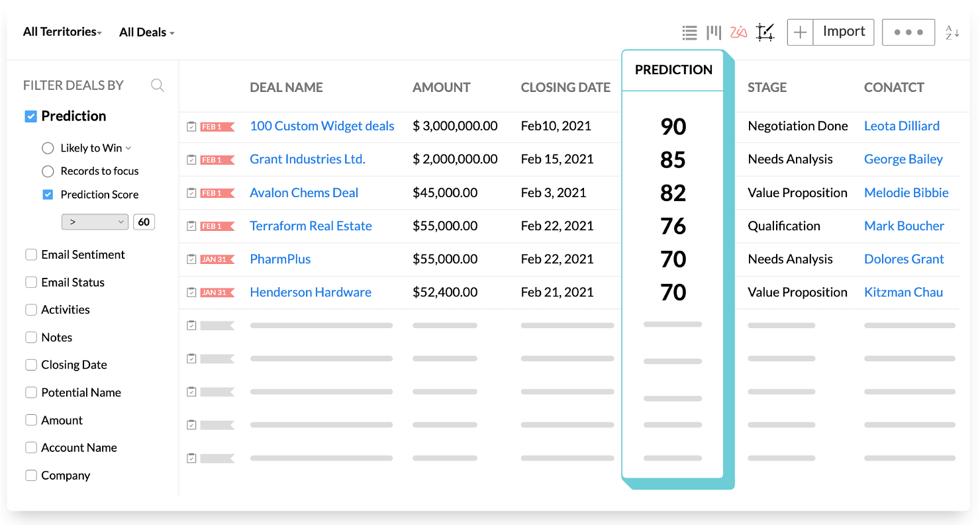
Task: Select the Likely to Win radio button
Action: [x=47, y=148]
